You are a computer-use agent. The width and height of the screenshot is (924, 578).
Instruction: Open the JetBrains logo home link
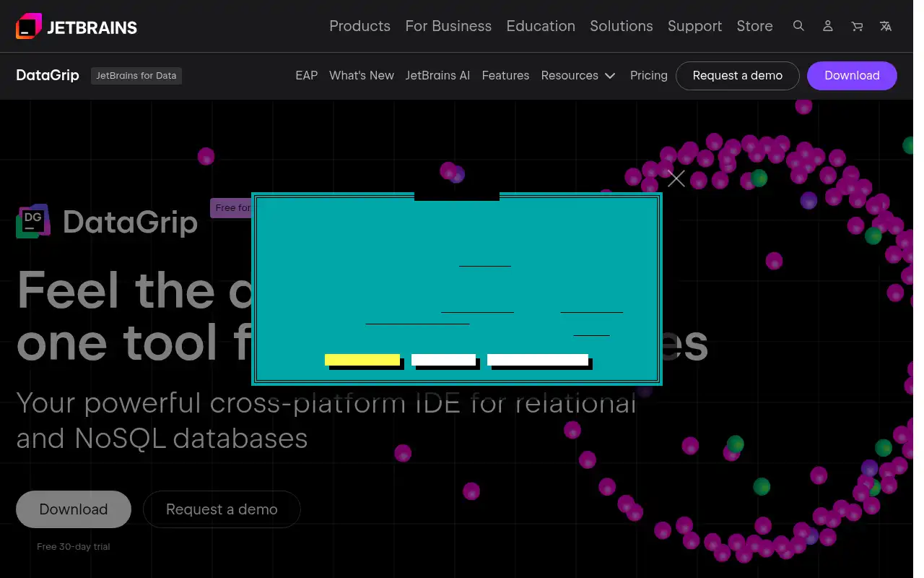click(x=76, y=27)
